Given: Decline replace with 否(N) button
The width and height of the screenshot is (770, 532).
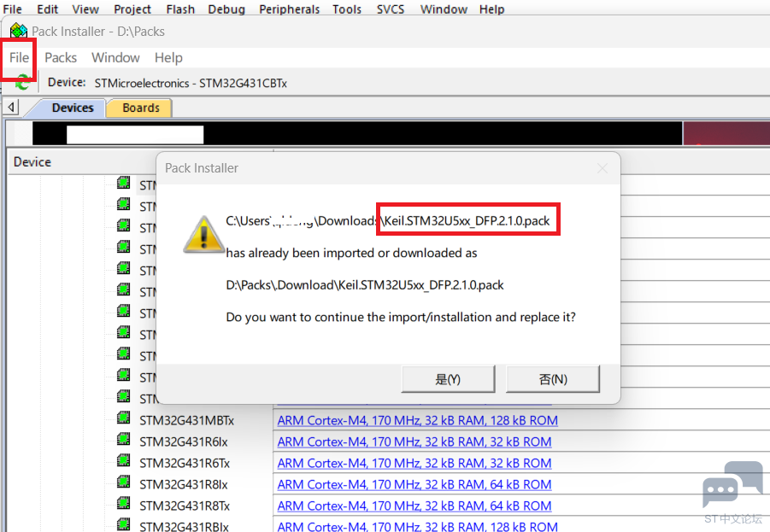Looking at the screenshot, I should click(553, 379).
